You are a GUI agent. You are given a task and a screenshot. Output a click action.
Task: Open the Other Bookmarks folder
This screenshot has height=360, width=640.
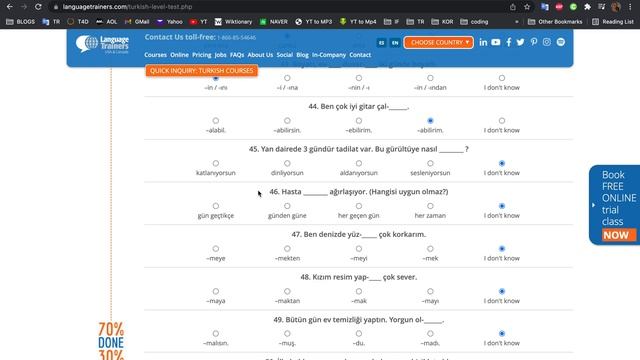[555, 22]
